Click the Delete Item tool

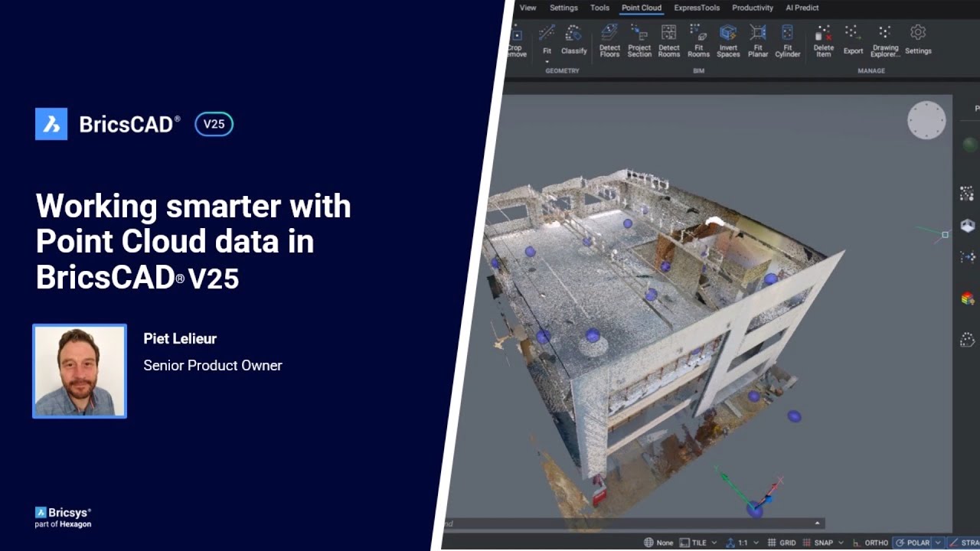pyautogui.click(x=824, y=41)
